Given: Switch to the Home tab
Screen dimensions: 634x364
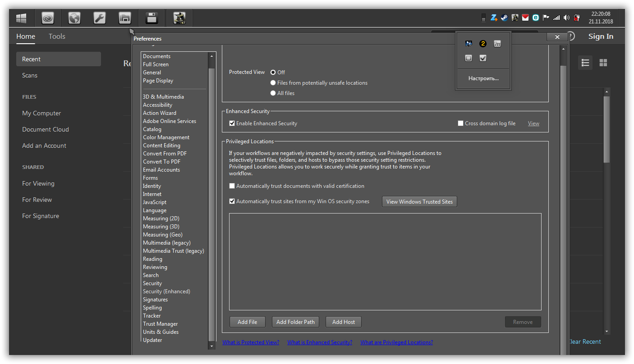Looking at the screenshot, I should pos(26,36).
